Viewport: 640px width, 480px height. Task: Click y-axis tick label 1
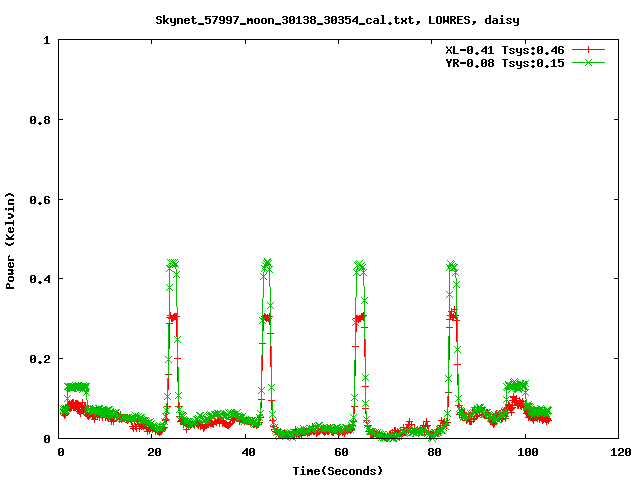coord(47,40)
